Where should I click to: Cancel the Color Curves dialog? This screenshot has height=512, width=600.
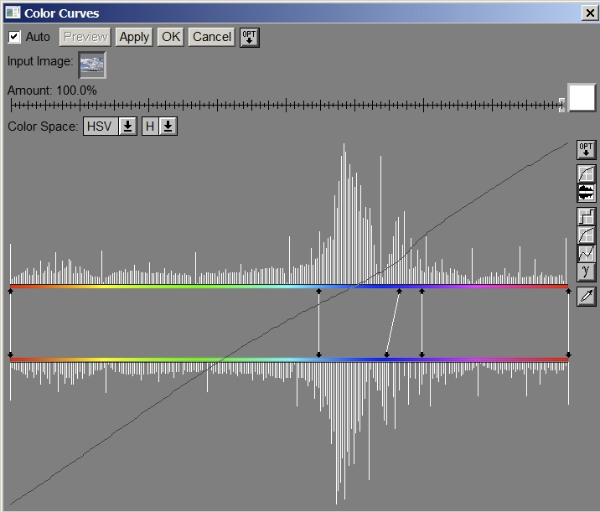[x=211, y=37]
